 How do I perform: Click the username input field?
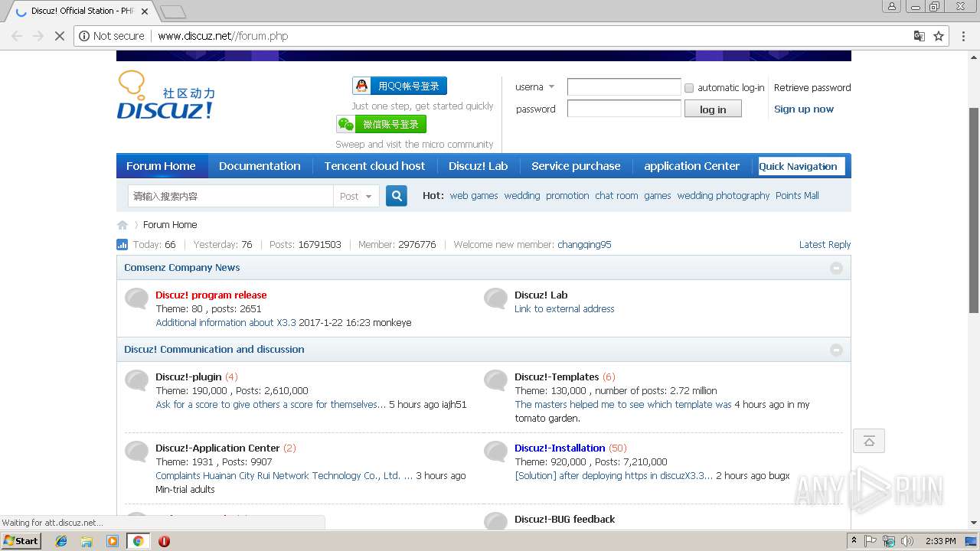pyautogui.click(x=624, y=87)
